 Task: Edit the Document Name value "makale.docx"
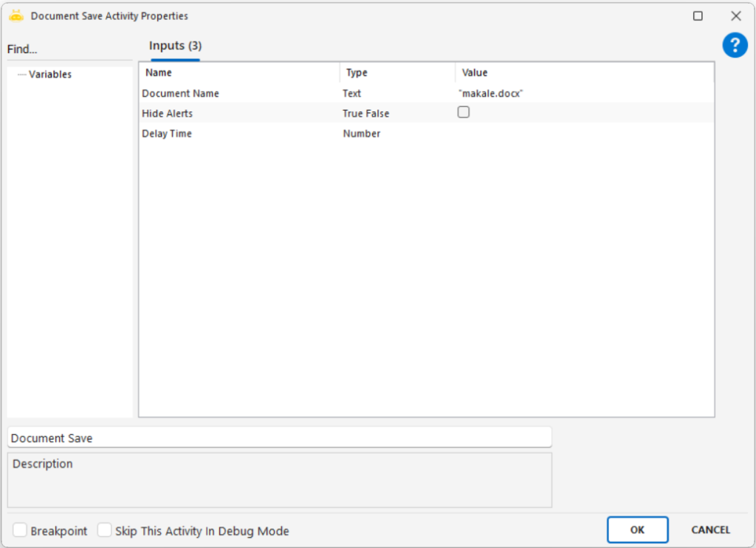tap(491, 94)
